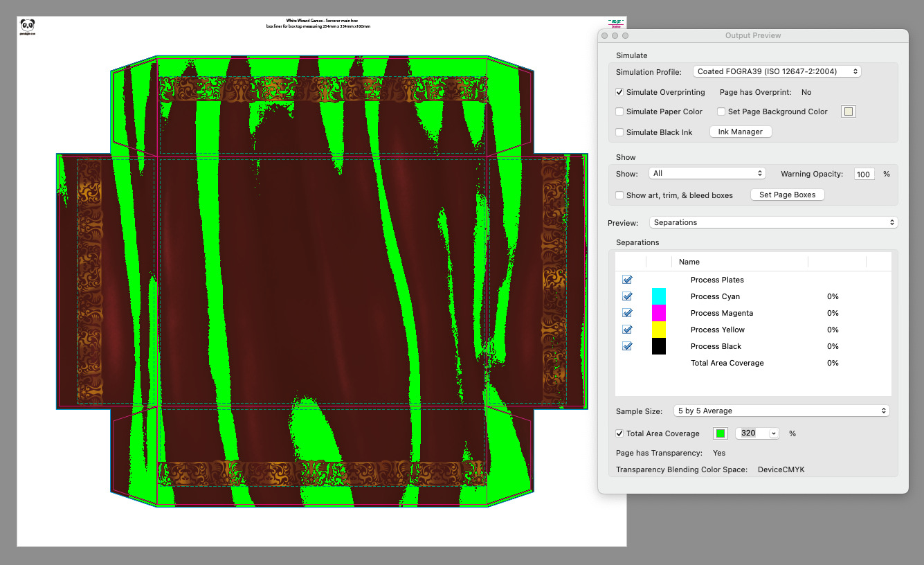Turn on Show art, trim, & bleed boxes
Viewport: 924px width, 565px height.
(x=619, y=195)
